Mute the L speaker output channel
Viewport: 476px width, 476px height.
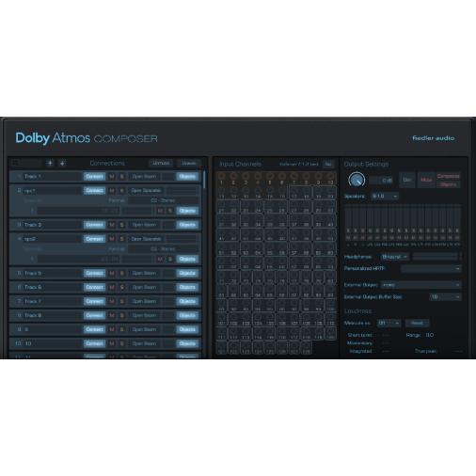click(348, 237)
